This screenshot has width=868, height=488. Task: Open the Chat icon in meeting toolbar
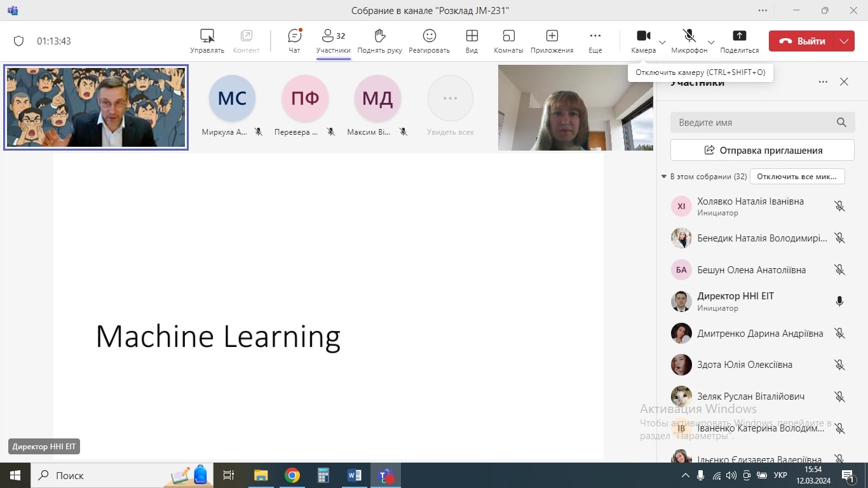pos(294,36)
